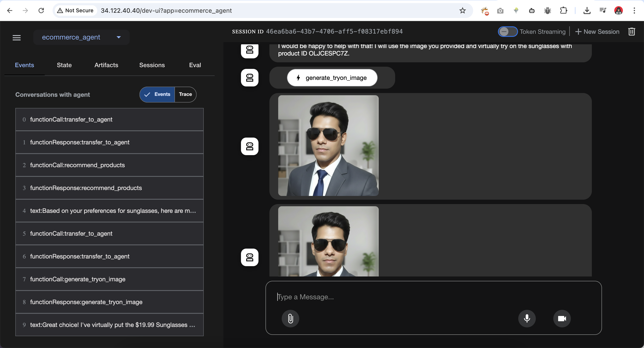644x348 pixels.
Task: Open the Sessions tab
Action: pyautogui.click(x=152, y=65)
